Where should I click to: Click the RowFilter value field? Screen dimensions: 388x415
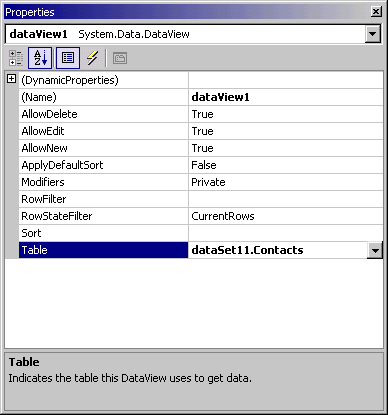286,199
